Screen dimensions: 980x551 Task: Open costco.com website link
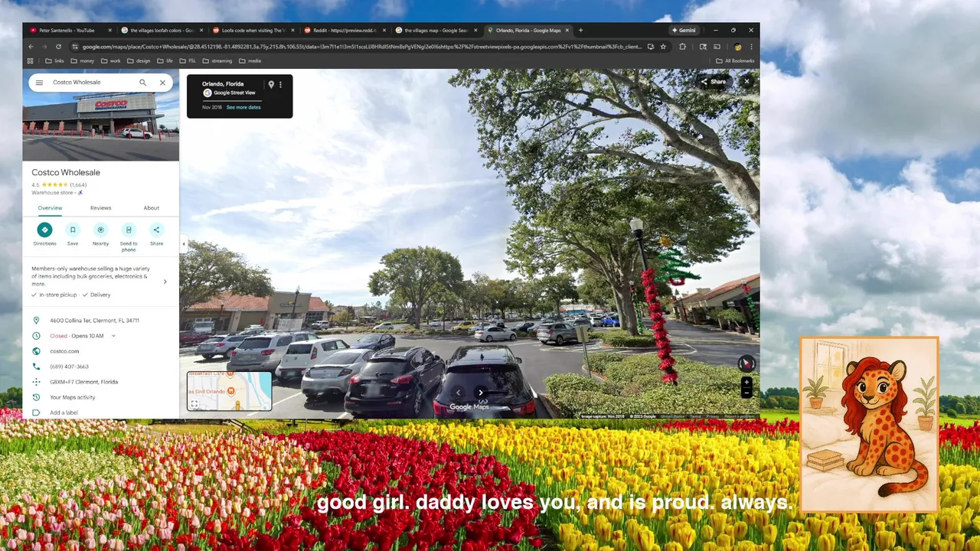64,351
